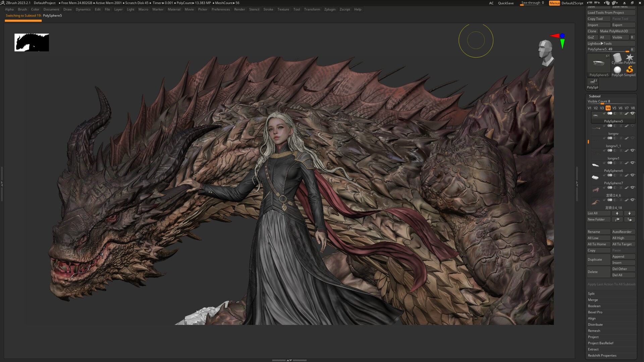Expand Lightbox Tools in the Tool palette
The height and width of the screenshot is (362, 644).
[600, 43]
